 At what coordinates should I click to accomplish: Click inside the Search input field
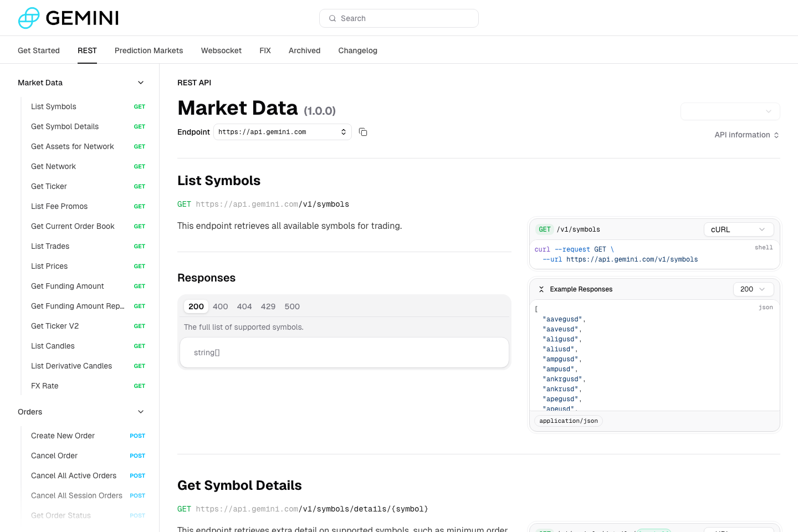pyautogui.click(x=399, y=18)
